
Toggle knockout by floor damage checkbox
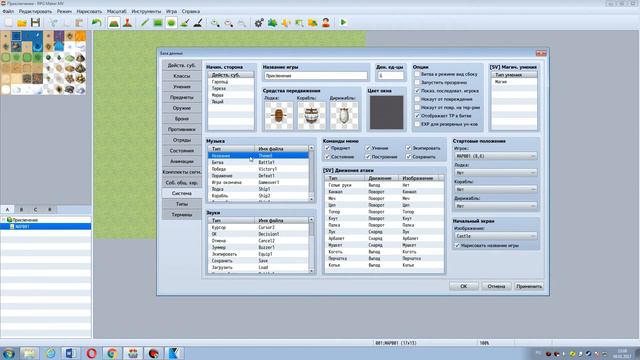(x=417, y=107)
